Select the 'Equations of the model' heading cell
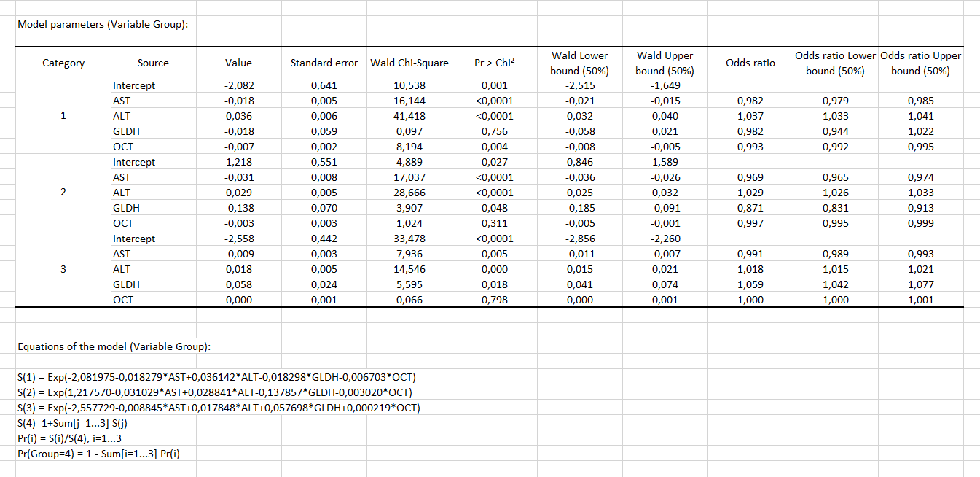This screenshot has width=980, height=477. tap(114, 346)
